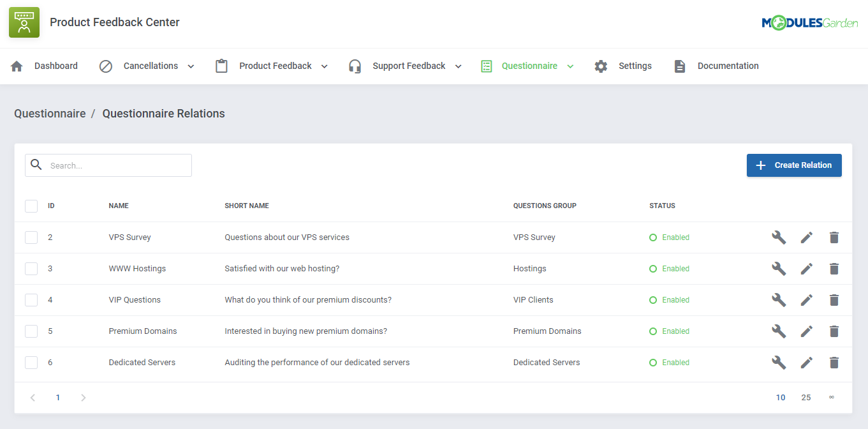Image resolution: width=868 pixels, height=429 pixels.
Task: Click the Create Relation button
Action: point(793,165)
